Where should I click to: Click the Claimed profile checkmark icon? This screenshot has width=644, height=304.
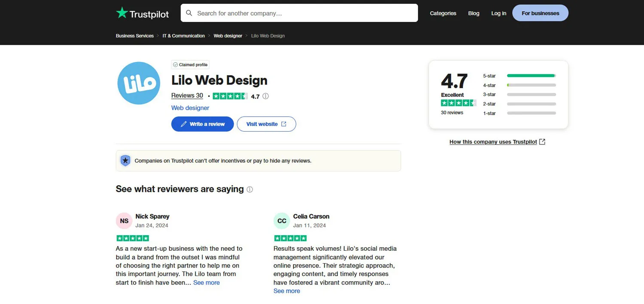point(175,65)
